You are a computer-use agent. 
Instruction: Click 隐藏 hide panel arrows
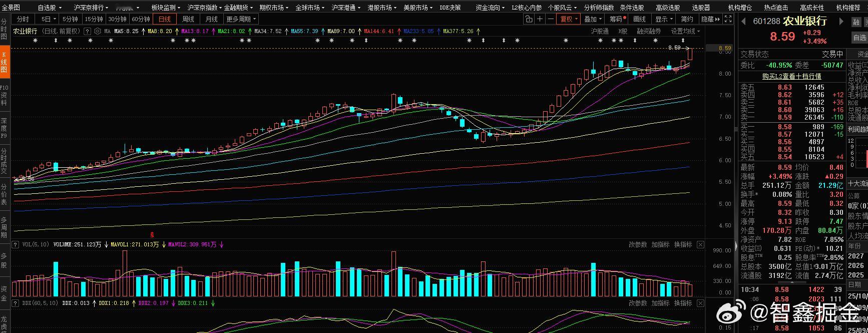[x=710, y=19]
